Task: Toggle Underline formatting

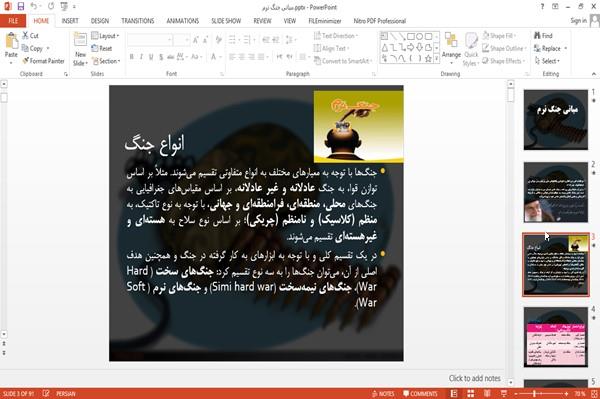Action: point(151,57)
